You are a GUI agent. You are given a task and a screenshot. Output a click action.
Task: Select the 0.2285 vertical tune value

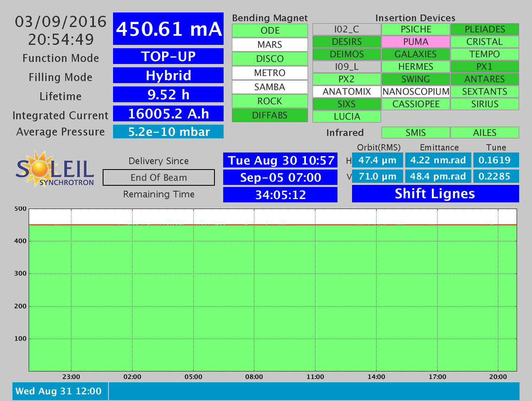point(496,176)
